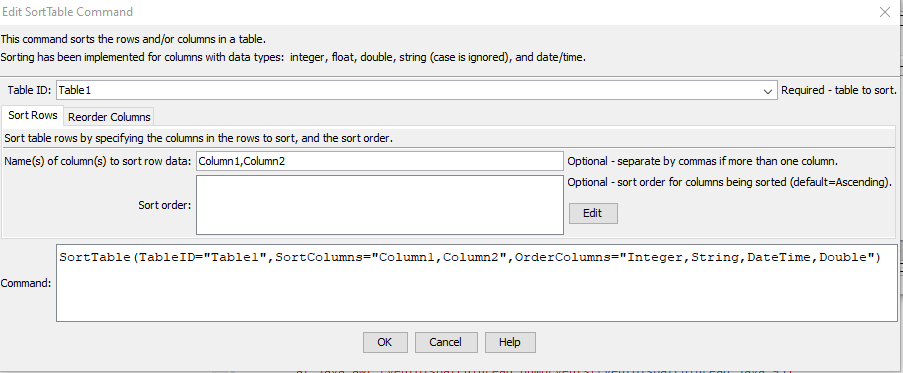Click the Edit SortTable Command title text
The width and height of the screenshot is (903, 373).
67,12
